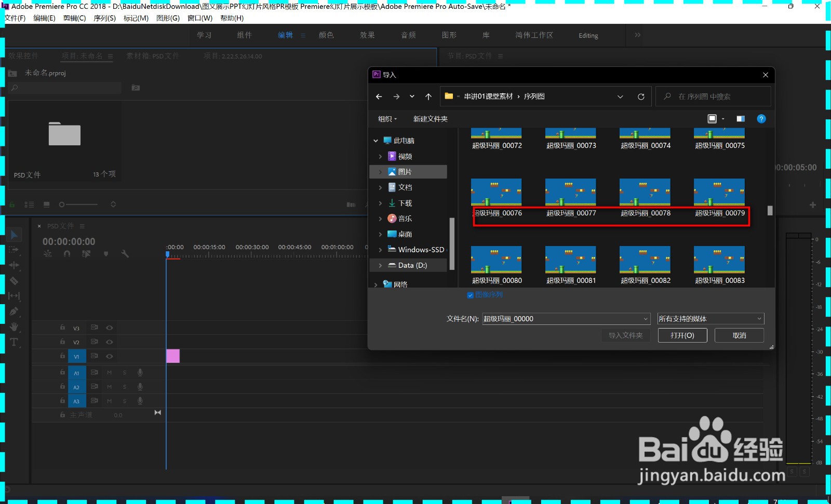Toggle timeline snap magnet icon
This screenshot has height=504, width=831.
point(67,254)
